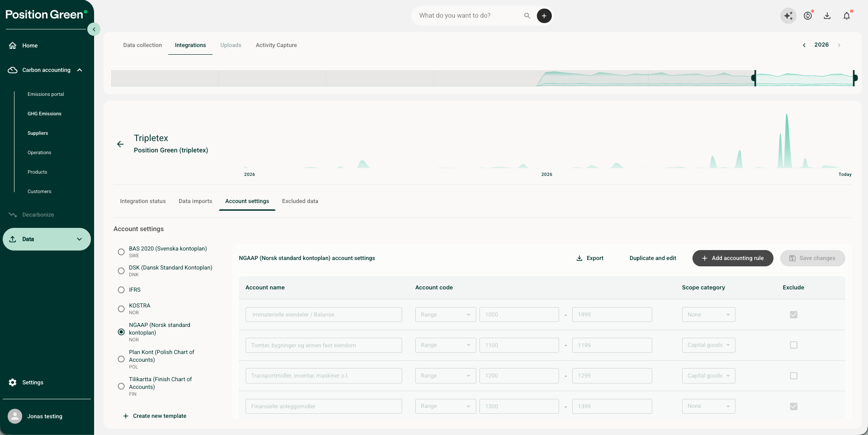Open Jonas testing user avatar
This screenshot has width=868, height=435.
tap(15, 416)
